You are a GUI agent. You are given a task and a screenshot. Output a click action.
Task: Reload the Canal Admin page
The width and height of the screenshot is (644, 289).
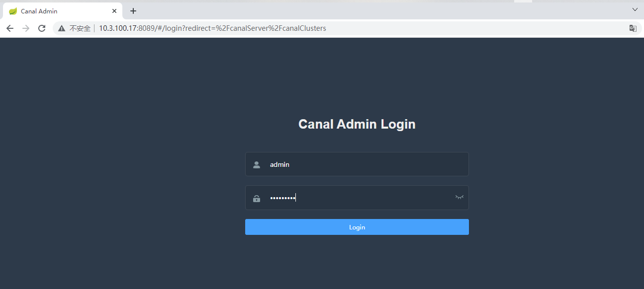[x=42, y=28]
